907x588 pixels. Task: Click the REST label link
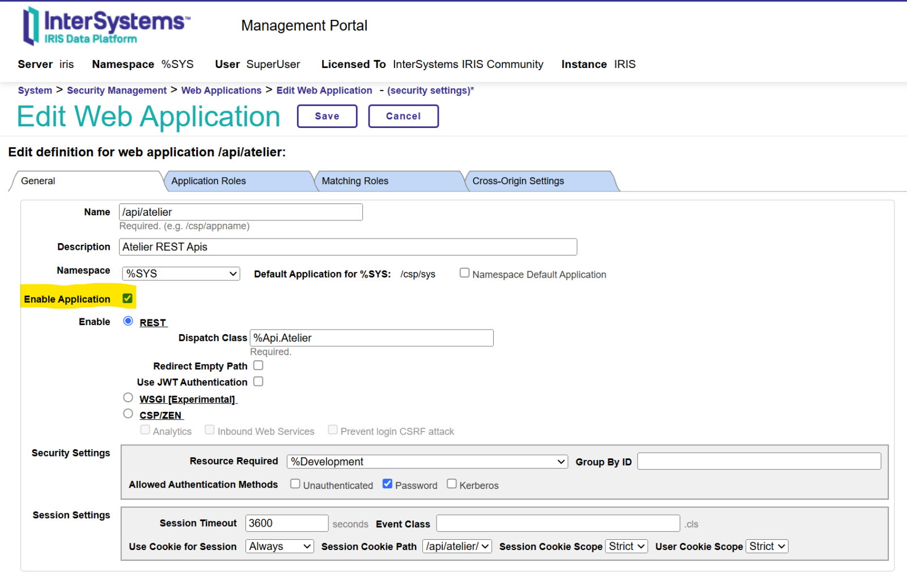click(x=154, y=322)
